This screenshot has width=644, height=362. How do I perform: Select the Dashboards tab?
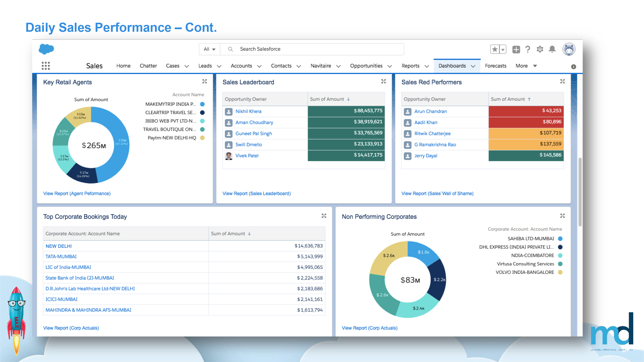[x=452, y=66]
